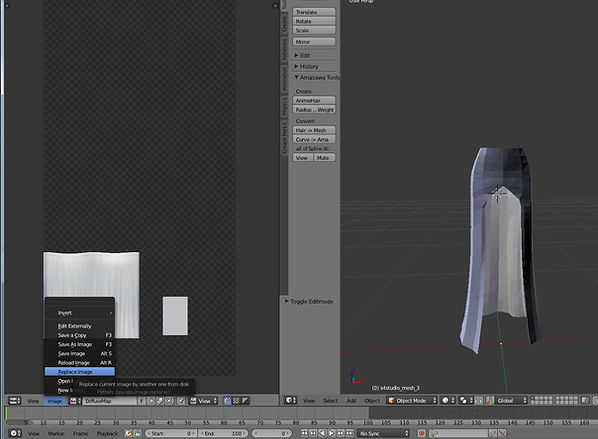This screenshot has height=439, width=598.
Task: Toggle auto keyframe record button
Action: (421, 433)
